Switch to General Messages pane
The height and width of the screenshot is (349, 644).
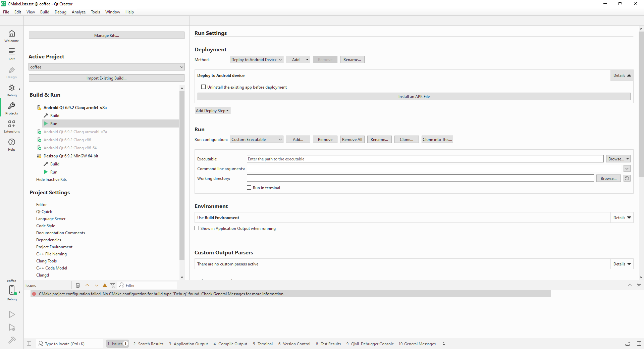417,344
